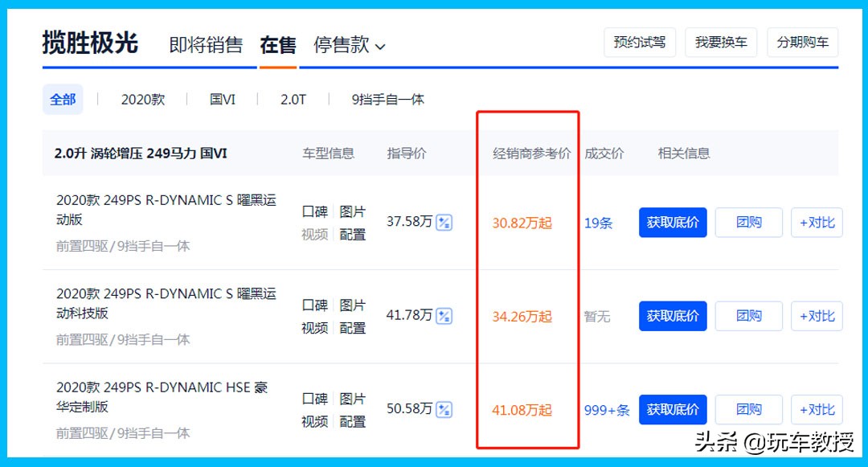The width and height of the screenshot is (868, 467).
Task: Open the 999+条 transaction price link
Action: pos(607,410)
